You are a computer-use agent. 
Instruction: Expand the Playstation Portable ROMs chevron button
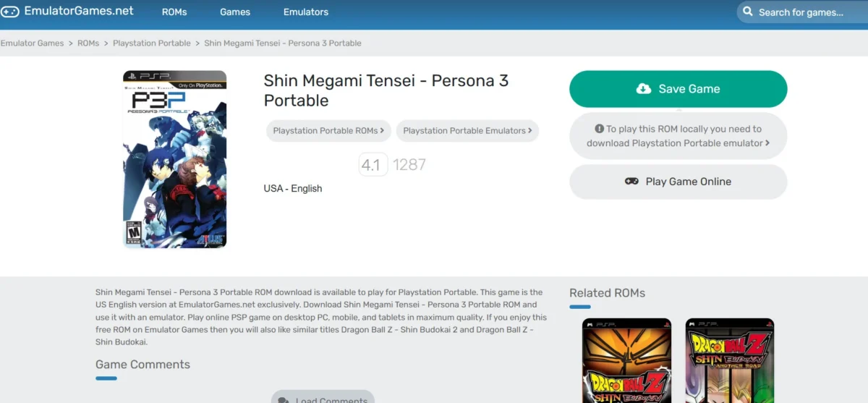pos(328,131)
